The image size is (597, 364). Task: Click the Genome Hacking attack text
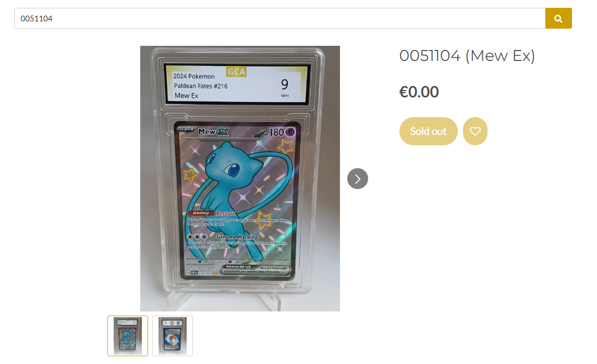tap(237, 236)
